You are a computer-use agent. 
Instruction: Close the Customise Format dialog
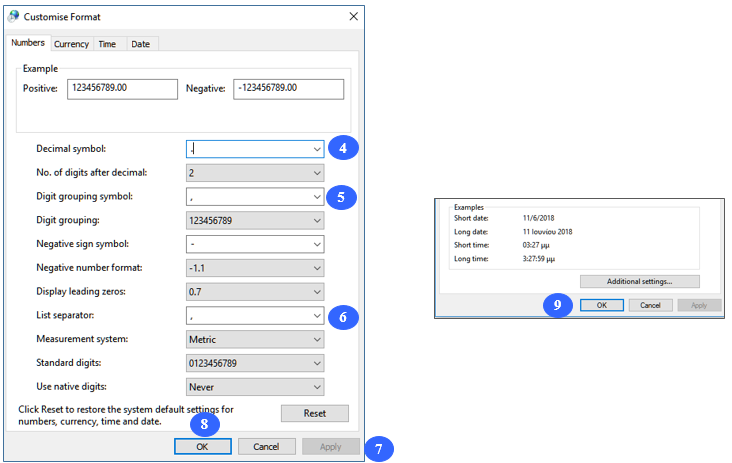(x=353, y=17)
